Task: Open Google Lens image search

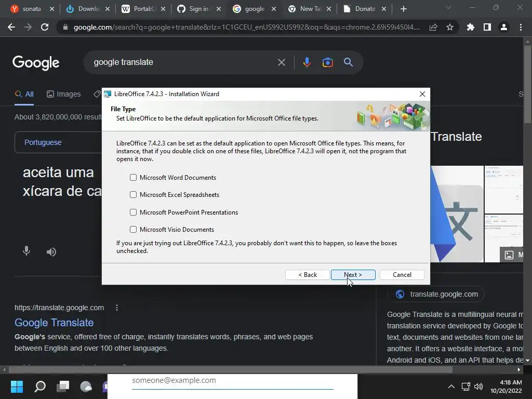Action: click(x=327, y=62)
